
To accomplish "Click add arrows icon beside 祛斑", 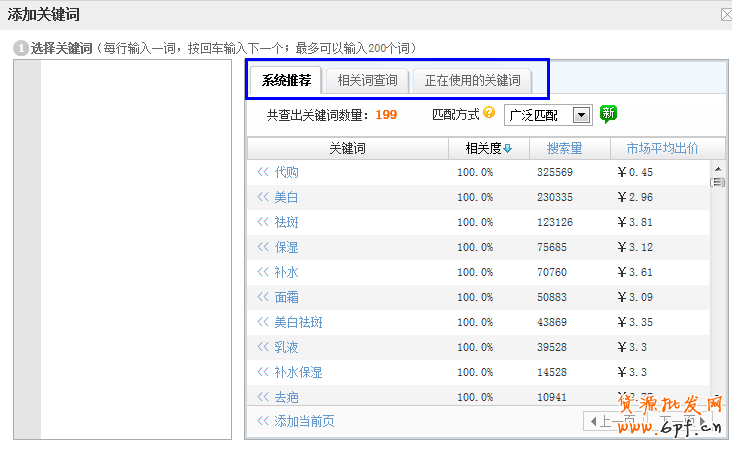I will pos(263,222).
